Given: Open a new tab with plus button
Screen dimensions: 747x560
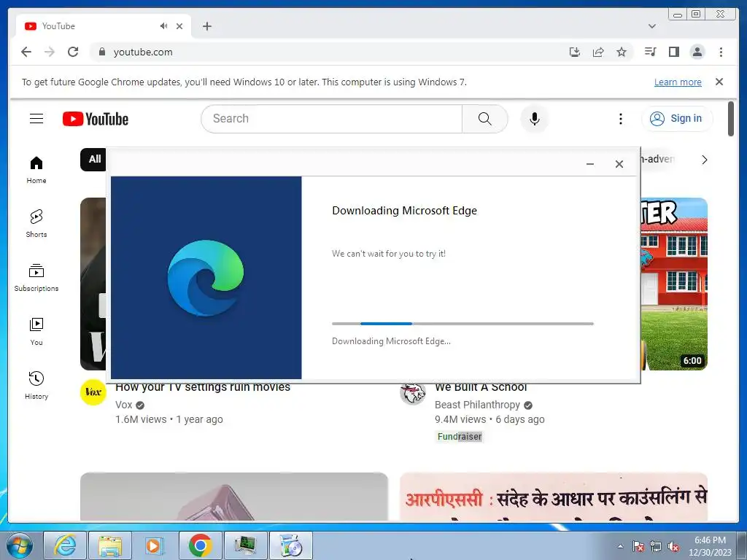Looking at the screenshot, I should (x=206, y=26).
